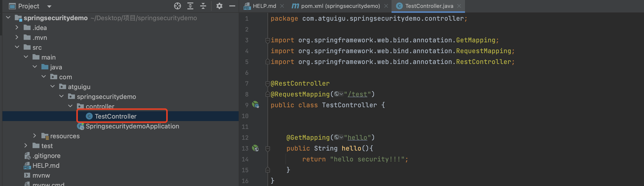
Task: Open Project panel settings gear
Action: (x=219, y=6)
